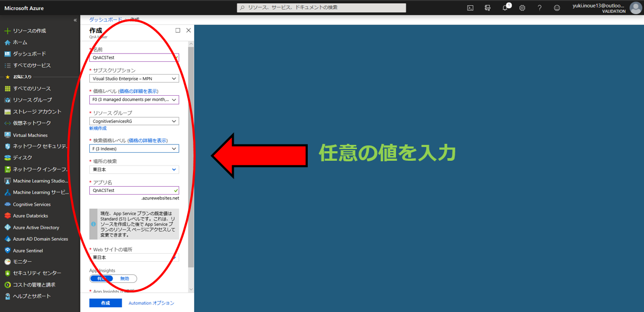644x312 pixels.
Task: Open 場所の検索 dropdown
Action: (134, 170)
